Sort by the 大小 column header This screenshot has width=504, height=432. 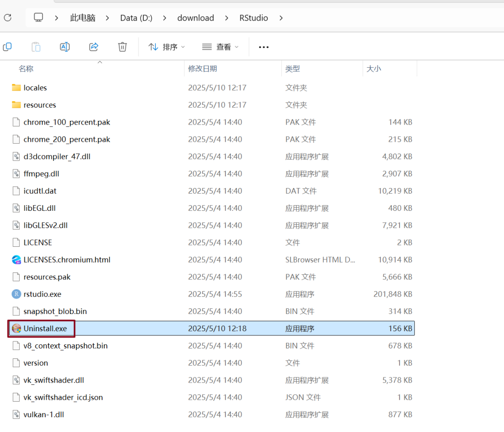click(374, 69)
